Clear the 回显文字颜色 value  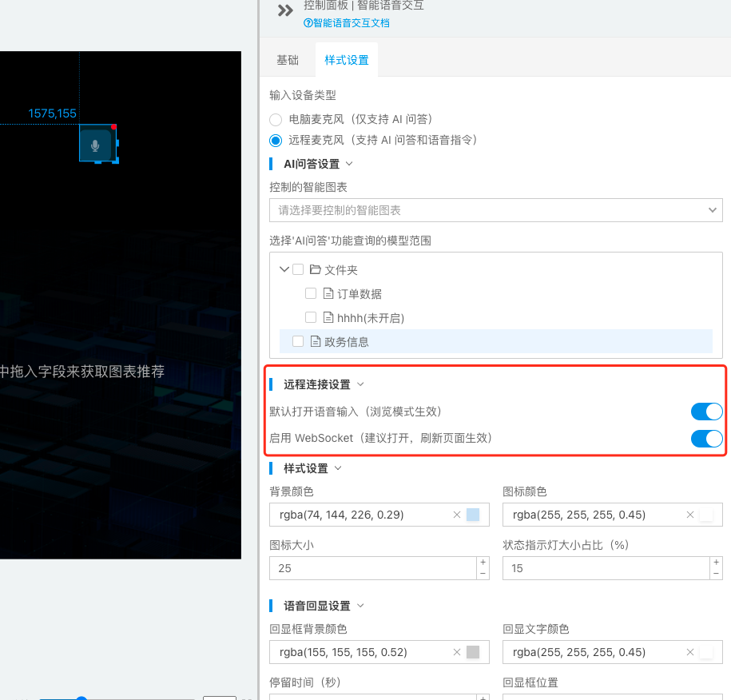click(x=690, y=652)
